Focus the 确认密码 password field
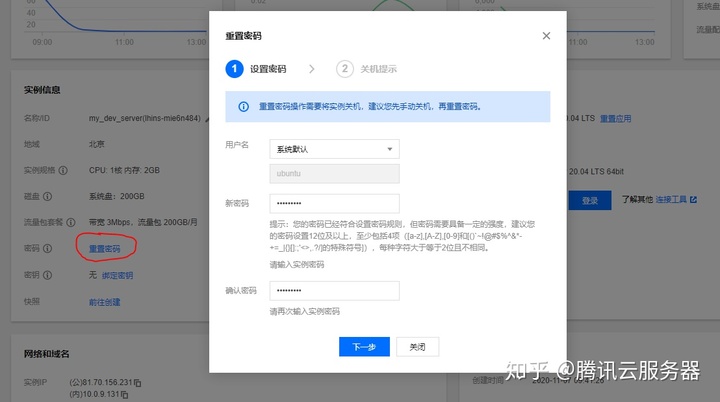720x402 pixels. 334,290
